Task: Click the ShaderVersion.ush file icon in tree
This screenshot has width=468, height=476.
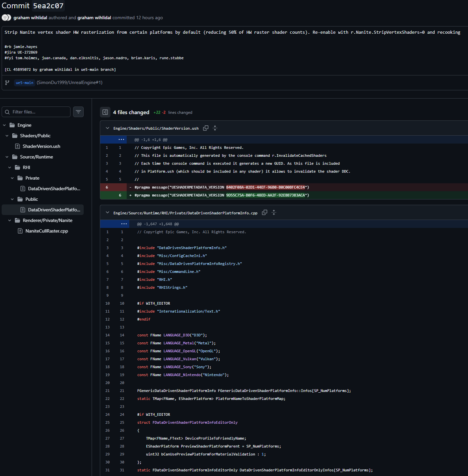Action: [x=17, y=146]
